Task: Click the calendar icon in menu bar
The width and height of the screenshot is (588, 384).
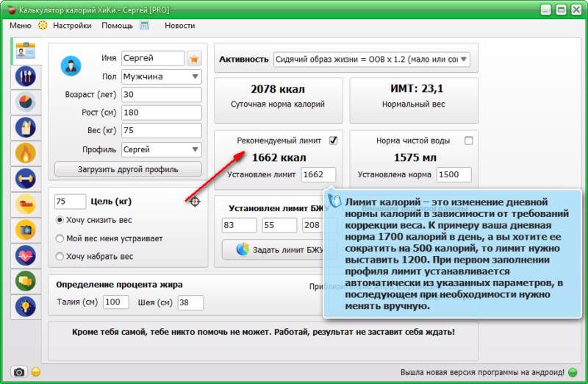Action: pyautogui.click(x=145, y=25)
